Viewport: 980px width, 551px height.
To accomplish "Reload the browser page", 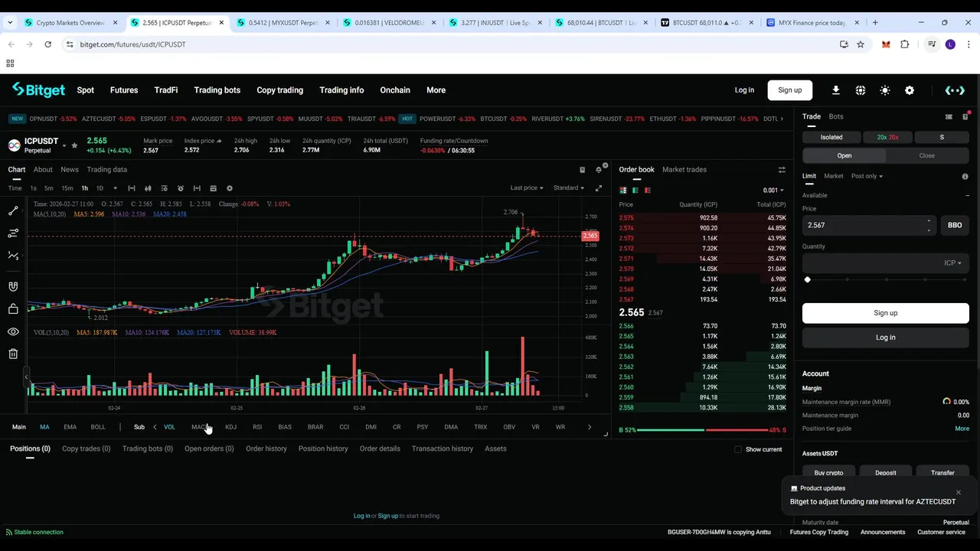I will (x=47, y=44).
